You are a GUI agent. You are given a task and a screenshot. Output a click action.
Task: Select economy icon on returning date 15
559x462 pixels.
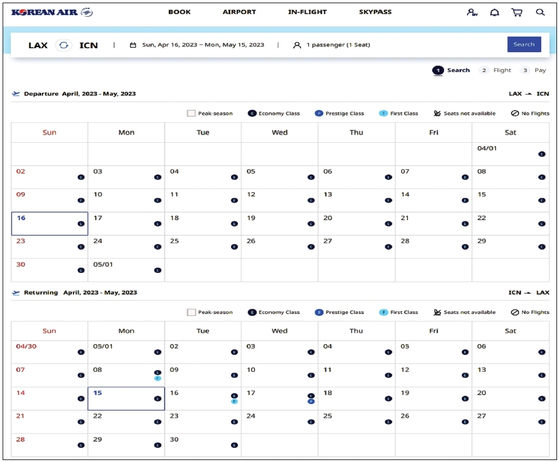click(x=158, y=399)
